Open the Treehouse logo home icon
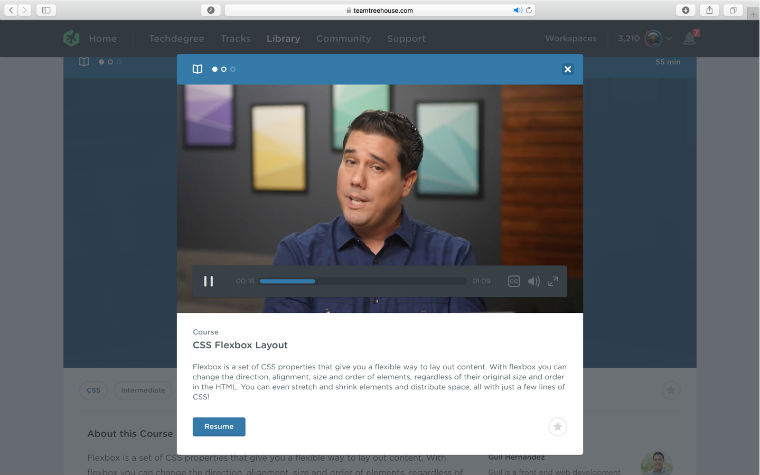Viewport: 760px width, 475px height. (71, 38)
